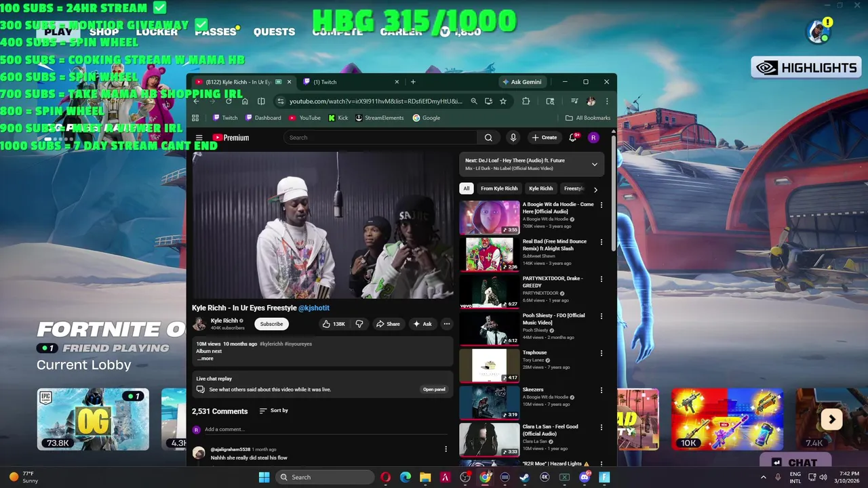868x488 pixels.
Task: Show hidden system tray icons chevron
Action: (x=764, y=477)
